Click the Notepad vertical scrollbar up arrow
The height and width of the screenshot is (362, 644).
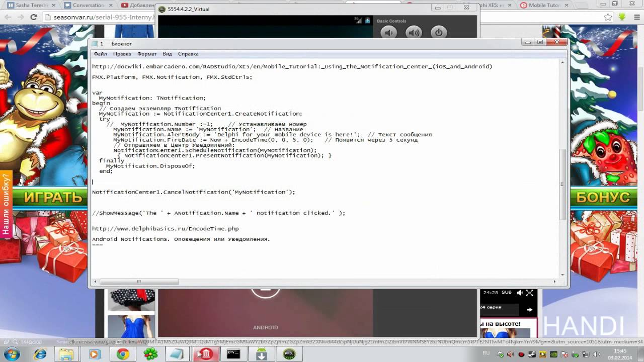coord(562,62)
